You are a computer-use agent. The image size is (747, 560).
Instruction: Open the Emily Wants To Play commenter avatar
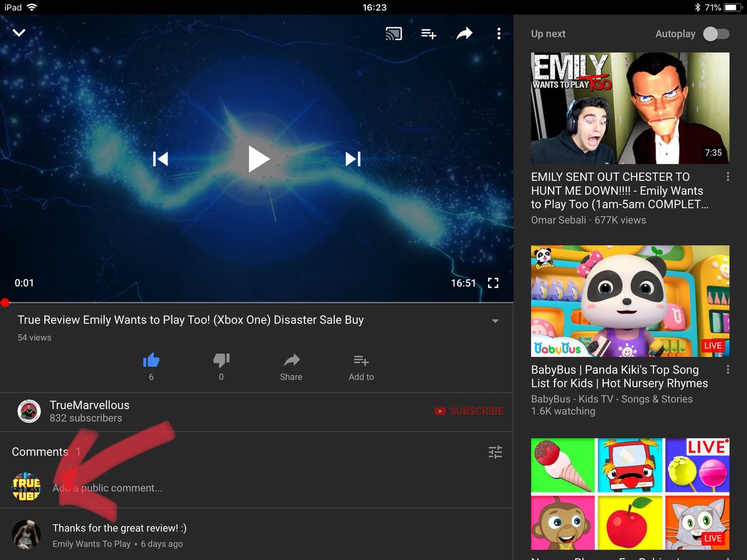coord(26,534)
